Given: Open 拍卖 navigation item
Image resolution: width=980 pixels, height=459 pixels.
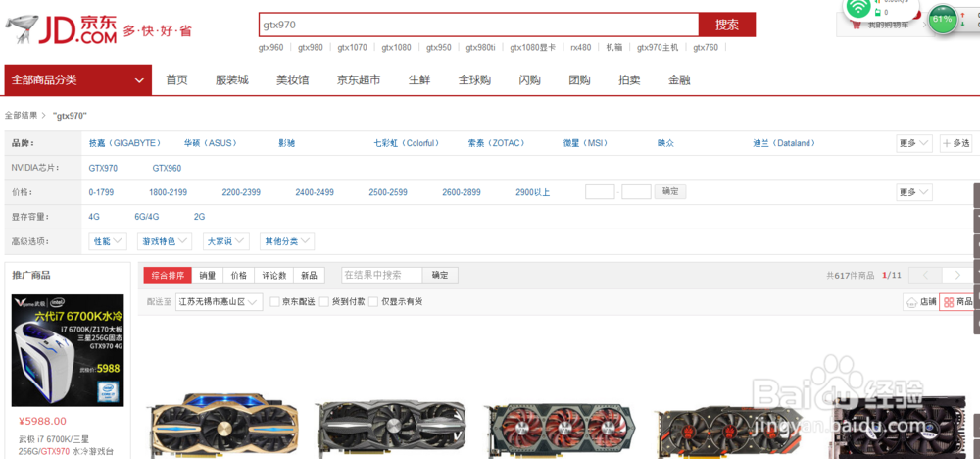Looking at the screenshot, I should [x=629, y=80].
